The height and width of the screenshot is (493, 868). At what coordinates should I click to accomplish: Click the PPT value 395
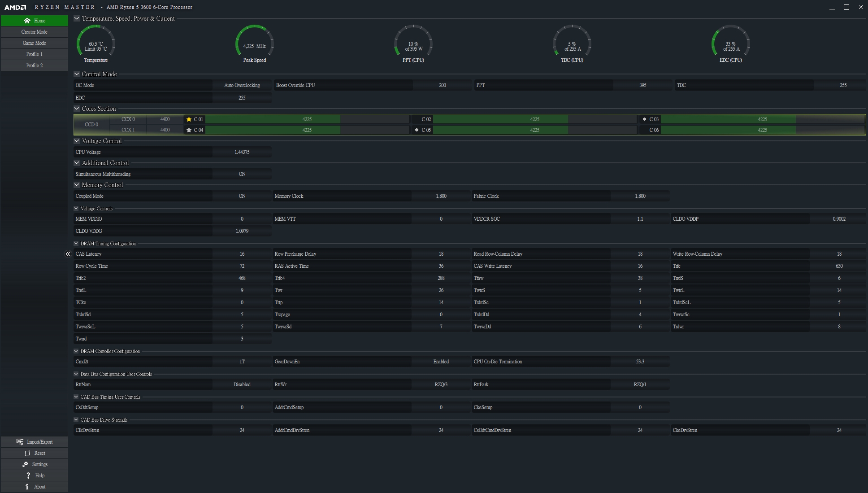[x=643, y=85]
